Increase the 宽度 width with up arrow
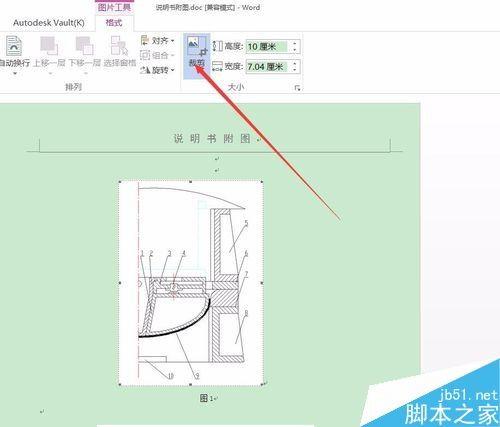The width and height of the screenshot is (500, 427). [295, 64]
